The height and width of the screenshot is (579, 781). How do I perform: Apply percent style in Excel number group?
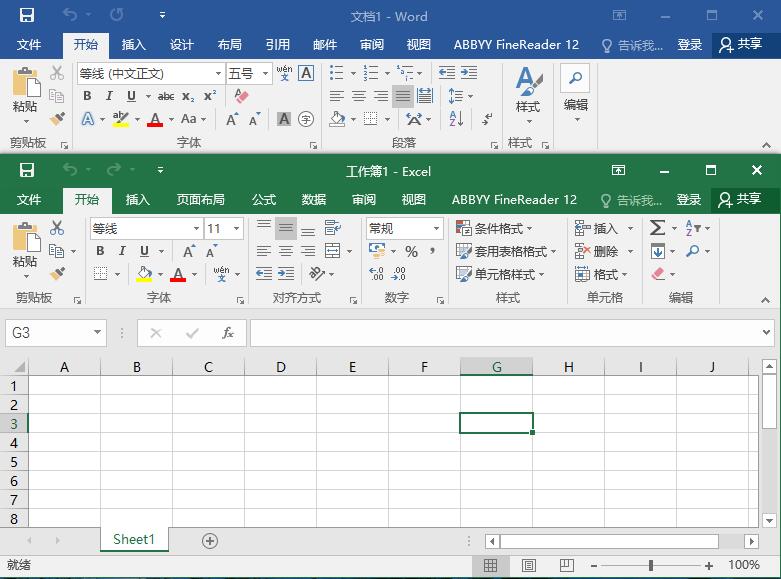[x=411, y=252]
